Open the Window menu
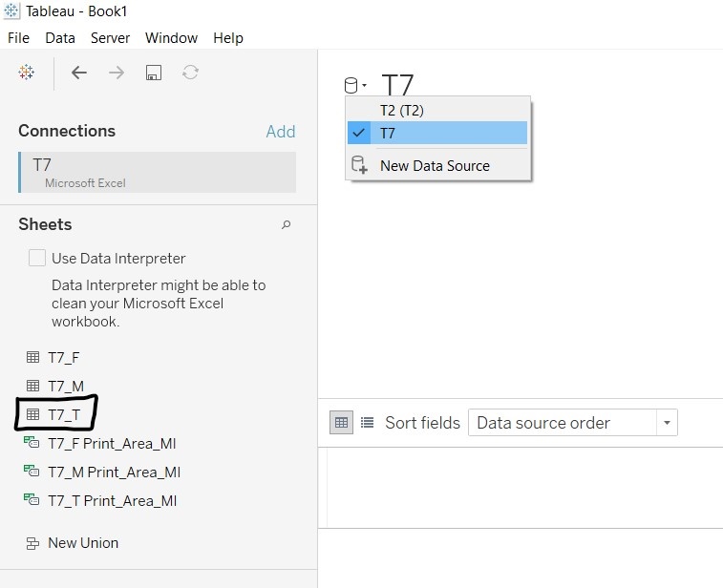 [172, 38]
